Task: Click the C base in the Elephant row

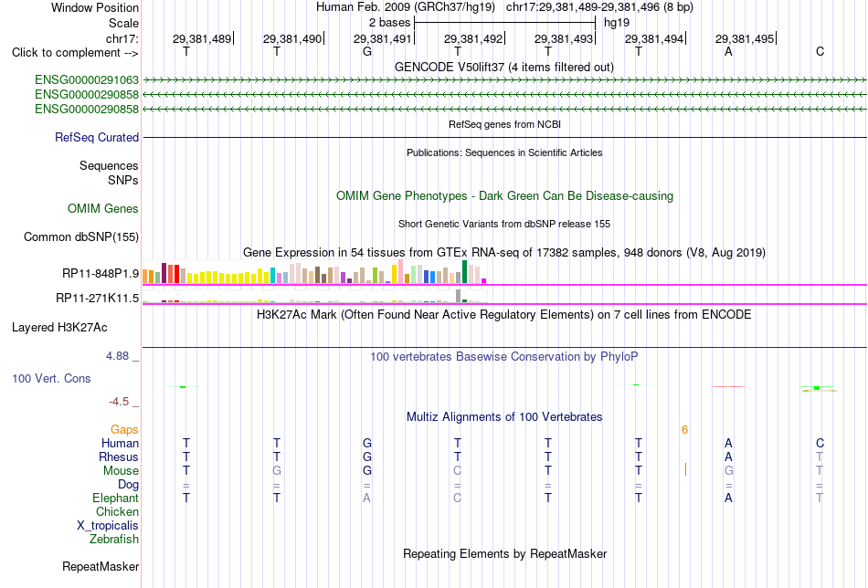Action: click(457, 498)
